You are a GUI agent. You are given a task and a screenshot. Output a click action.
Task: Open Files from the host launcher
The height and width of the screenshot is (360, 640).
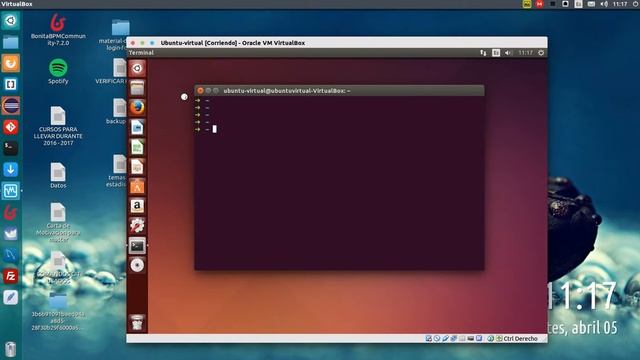coord(11,42)
